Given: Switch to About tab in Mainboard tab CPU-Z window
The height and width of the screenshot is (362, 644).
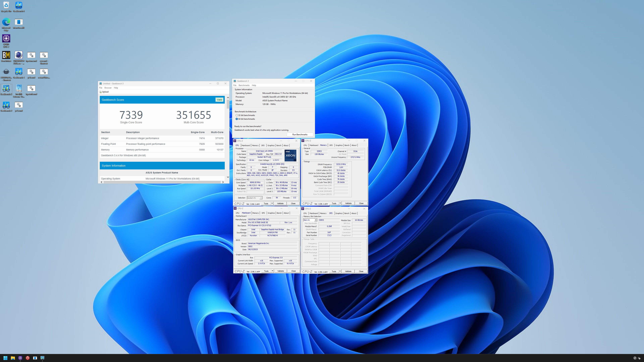Looking at the screenshot, I should [286, 213].
